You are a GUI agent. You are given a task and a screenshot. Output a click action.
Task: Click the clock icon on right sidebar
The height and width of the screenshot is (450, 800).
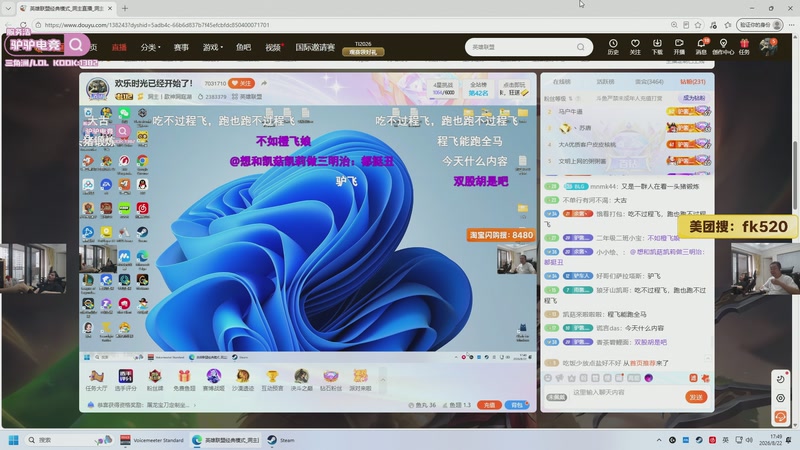pos(780,379)
